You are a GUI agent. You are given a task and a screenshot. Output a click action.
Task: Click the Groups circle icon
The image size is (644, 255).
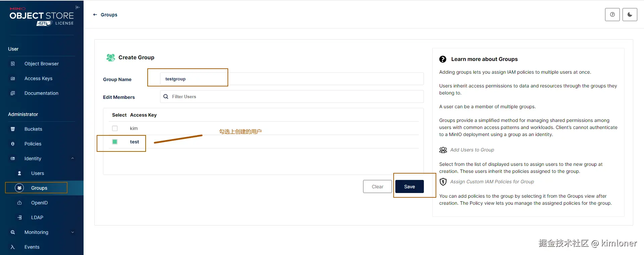(x=19, y=188)
